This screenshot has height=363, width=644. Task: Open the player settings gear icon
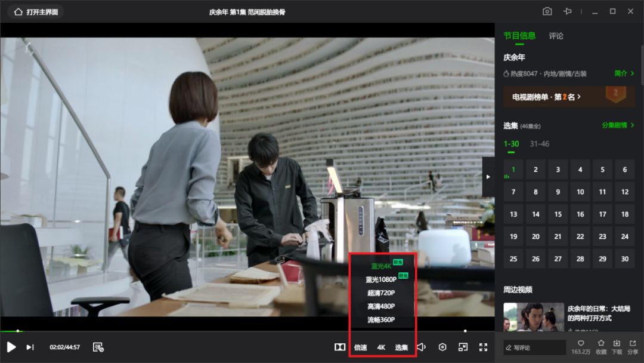tap(442, 346)
